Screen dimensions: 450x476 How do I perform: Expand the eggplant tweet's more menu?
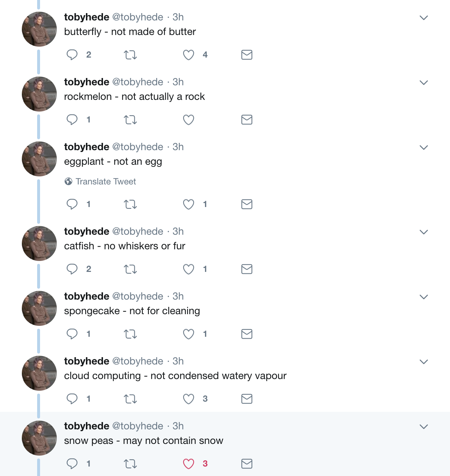point(424,147)
